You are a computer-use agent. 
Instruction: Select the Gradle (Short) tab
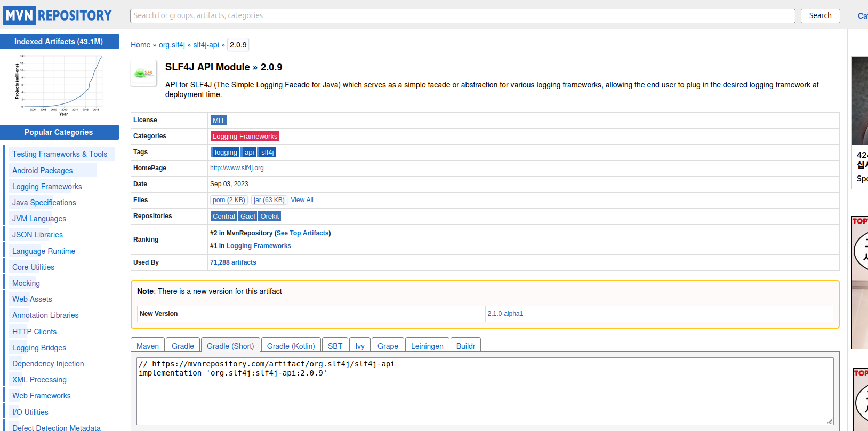coord(230,346)
